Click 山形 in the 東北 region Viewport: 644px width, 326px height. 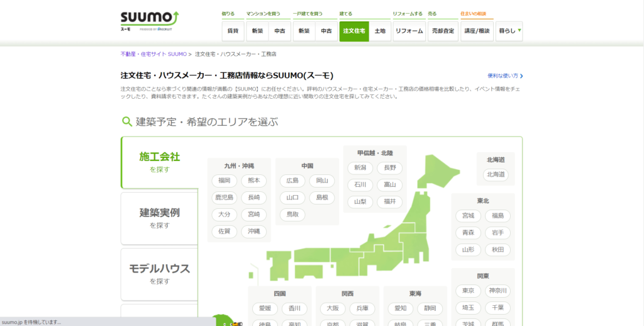pos(468,250)
